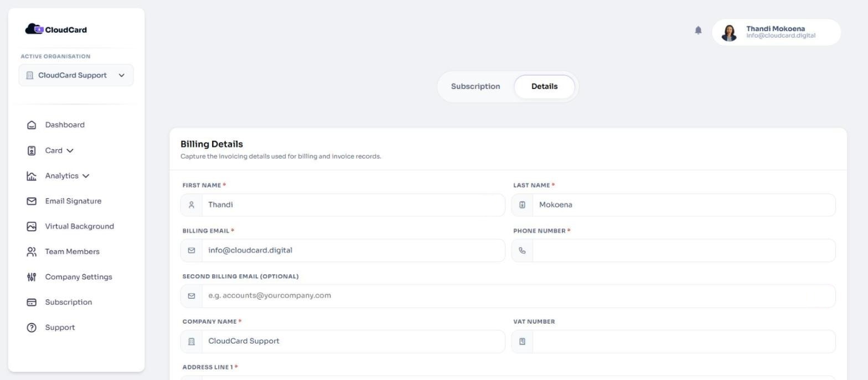Click the Analytics chart icon
Image resolution: width=868 pixels, height=380 pixels.
click(x=32, y=176)
